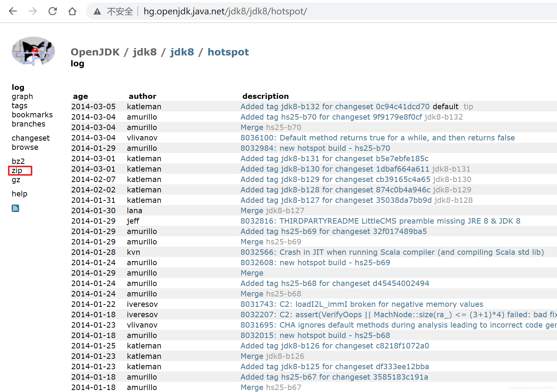557x392 pixels.
Task: Download the gz archive
Action: (x=16, y=180)
